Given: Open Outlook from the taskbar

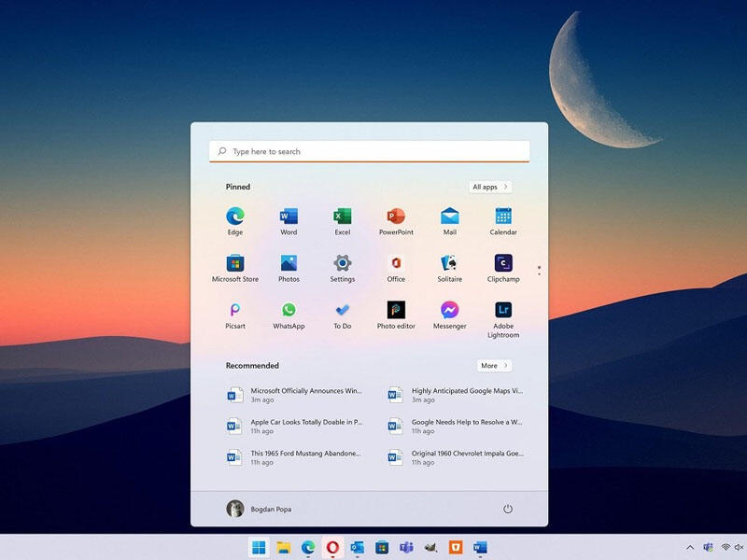Looking at the screenshot, I should point(358,548).
